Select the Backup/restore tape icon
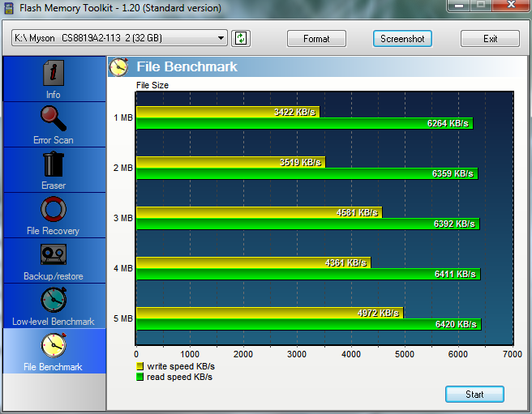Viewport: 532px width, 414px height. pos(54,254)
